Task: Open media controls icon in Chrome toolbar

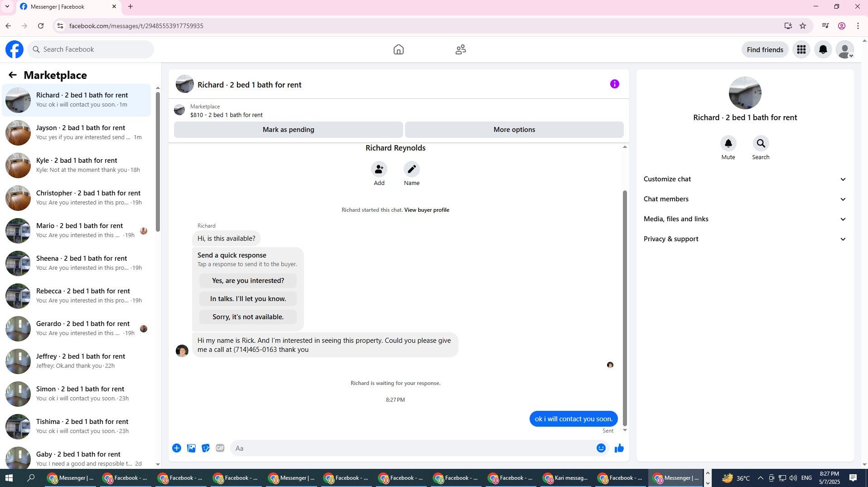Action: (825, 26)
